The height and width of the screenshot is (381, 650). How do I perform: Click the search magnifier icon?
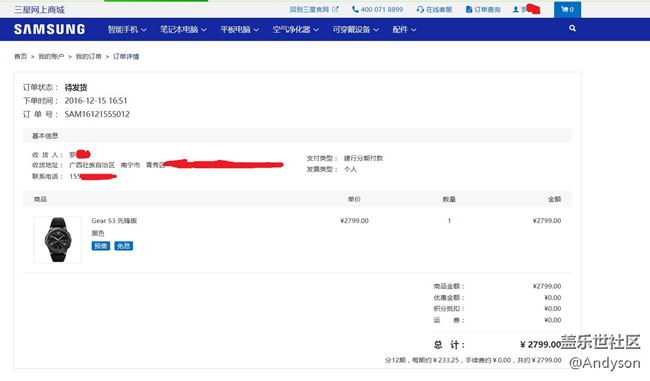[572, 28]
